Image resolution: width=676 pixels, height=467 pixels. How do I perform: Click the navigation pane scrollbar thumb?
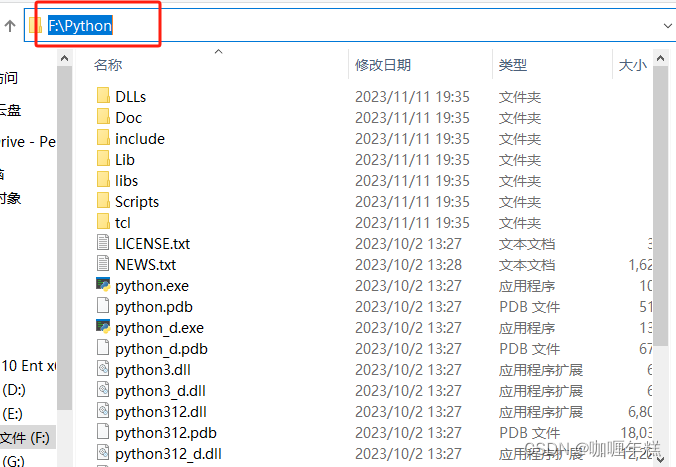[65, 238]
